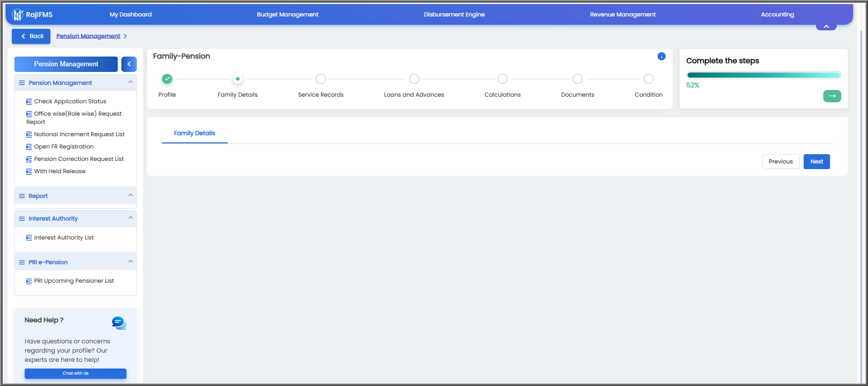Click the 52% completion progress bar
The height and width of the screenshot is (386, 868).
coord(764,75)
